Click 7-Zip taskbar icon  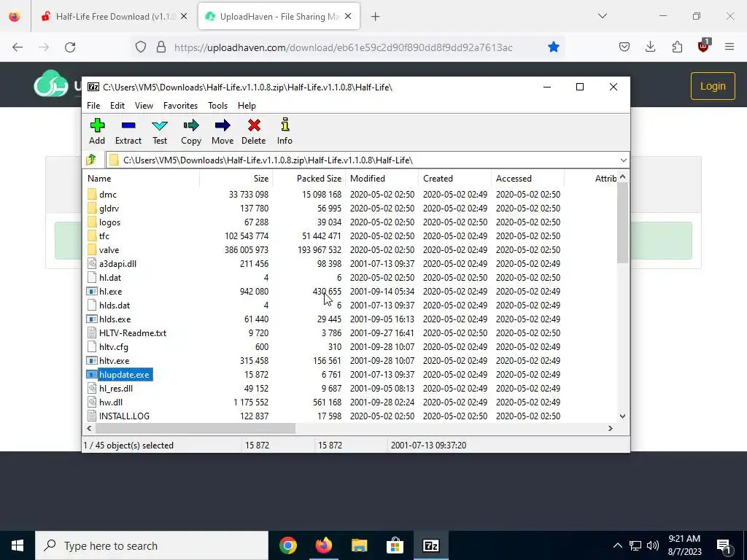430,545
